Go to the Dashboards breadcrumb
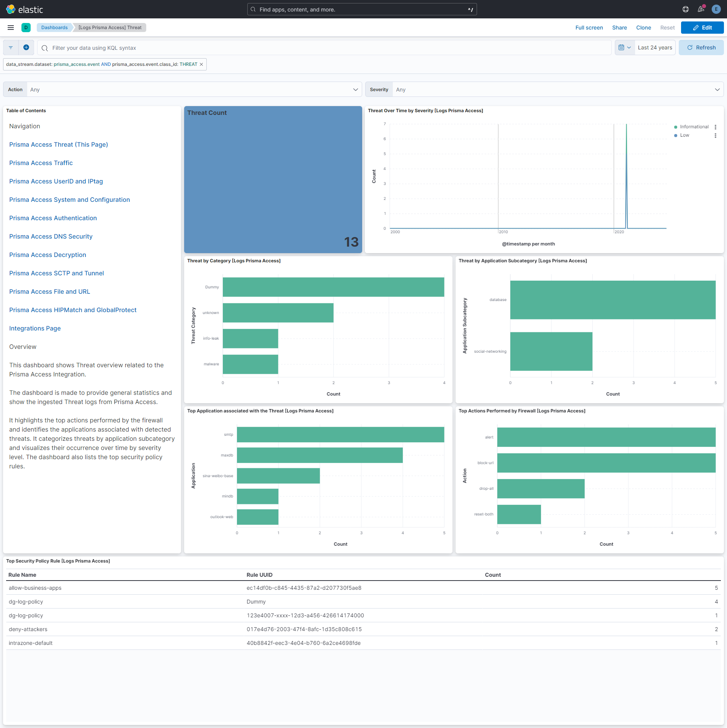 tap(54, 27)
